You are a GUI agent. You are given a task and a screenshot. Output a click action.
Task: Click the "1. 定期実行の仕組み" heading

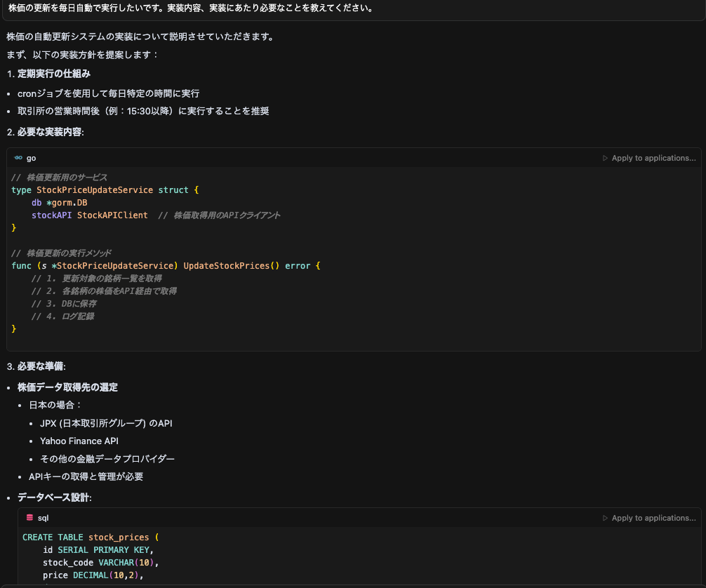pyautogui.click(x=48, y=74)
